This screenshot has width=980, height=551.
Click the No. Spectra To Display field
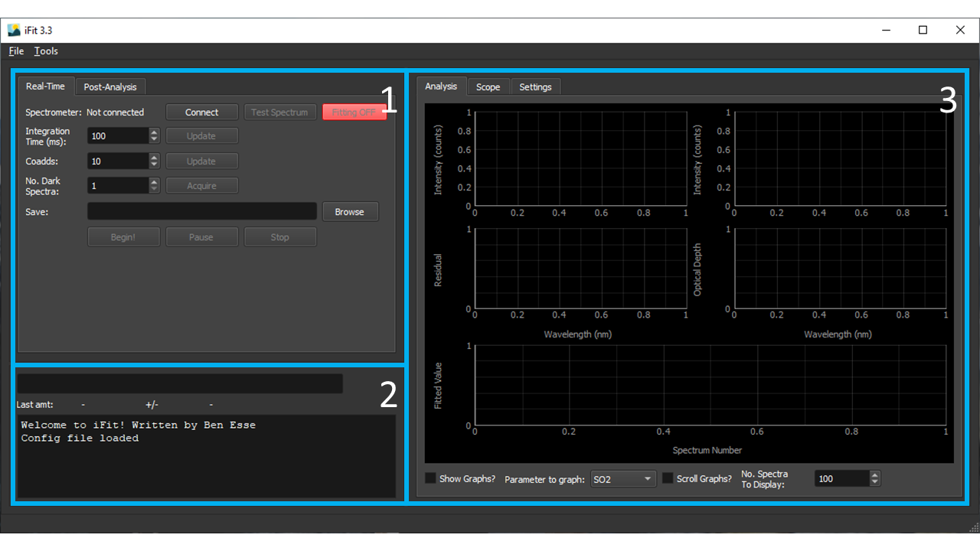pyautogui.click(x=842, y=479)
